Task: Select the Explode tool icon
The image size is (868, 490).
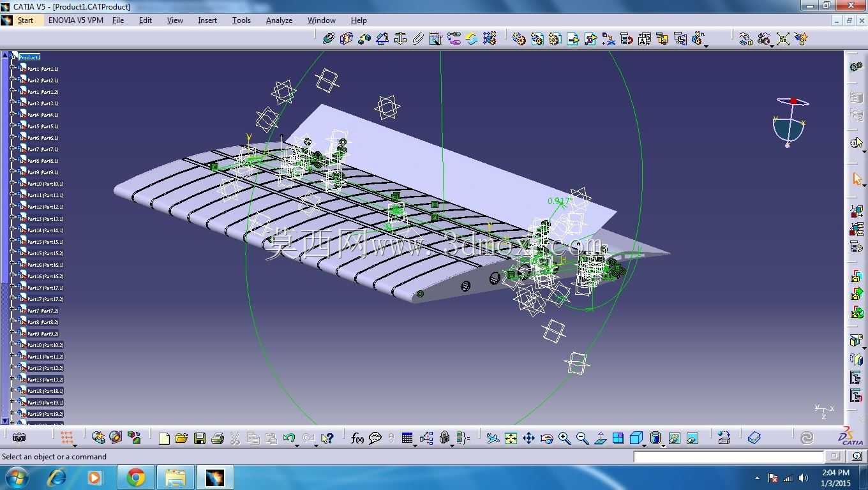Action: pyautogui.click(x=783, y=39)
